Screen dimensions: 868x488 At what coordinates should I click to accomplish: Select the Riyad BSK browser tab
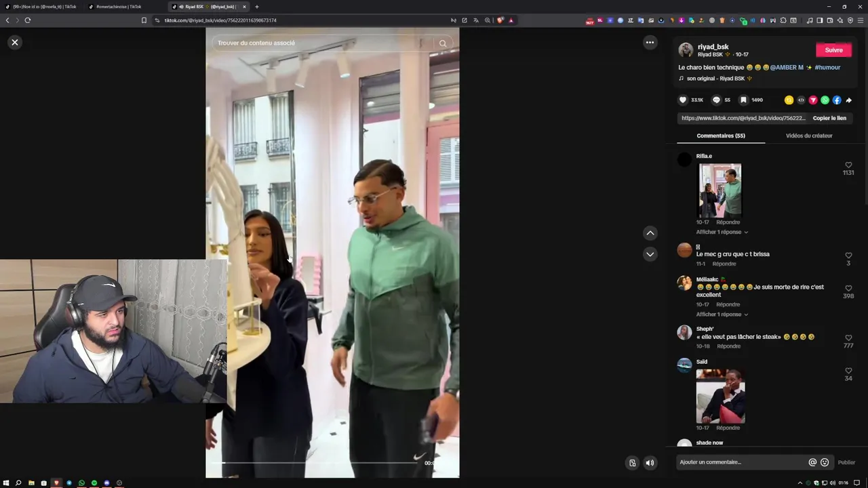tap(209, 7)
